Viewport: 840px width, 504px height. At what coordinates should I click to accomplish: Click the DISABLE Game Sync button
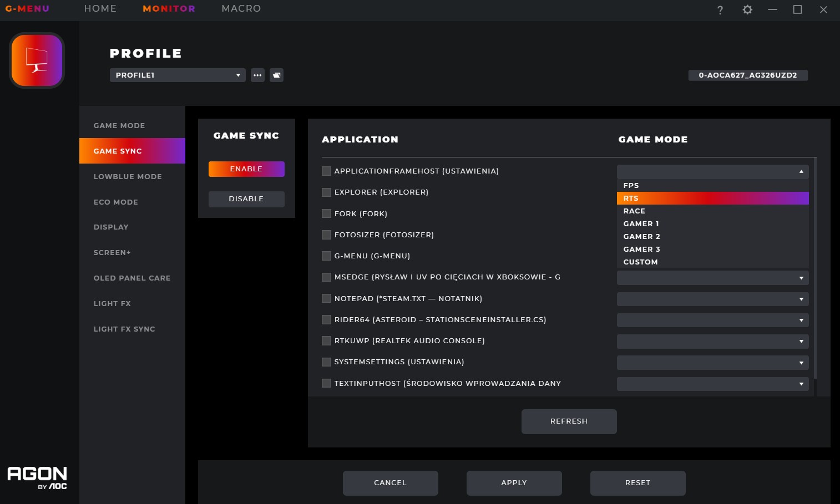coord(246,199)
